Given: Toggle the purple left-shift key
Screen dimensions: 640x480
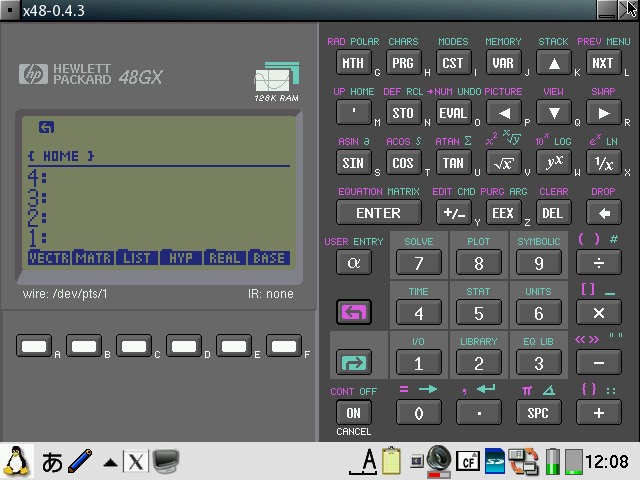Looking at the screenshot, I should pos(353,313).
